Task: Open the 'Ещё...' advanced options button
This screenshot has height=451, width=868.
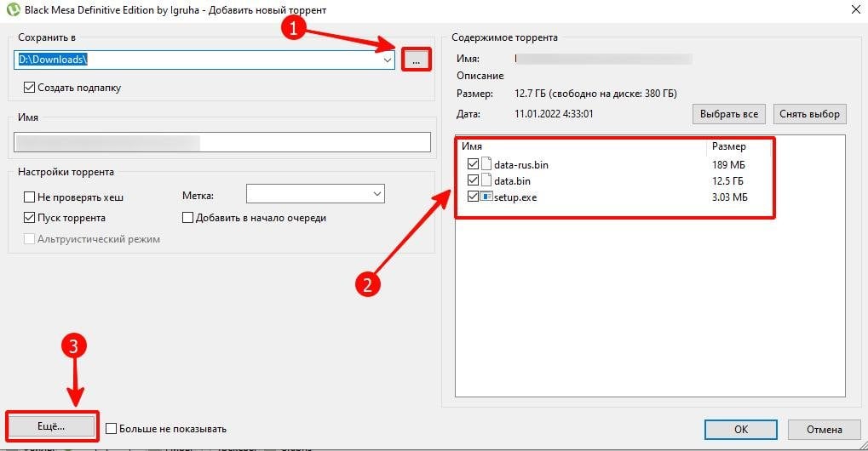Action: click(x=51, y=426)
